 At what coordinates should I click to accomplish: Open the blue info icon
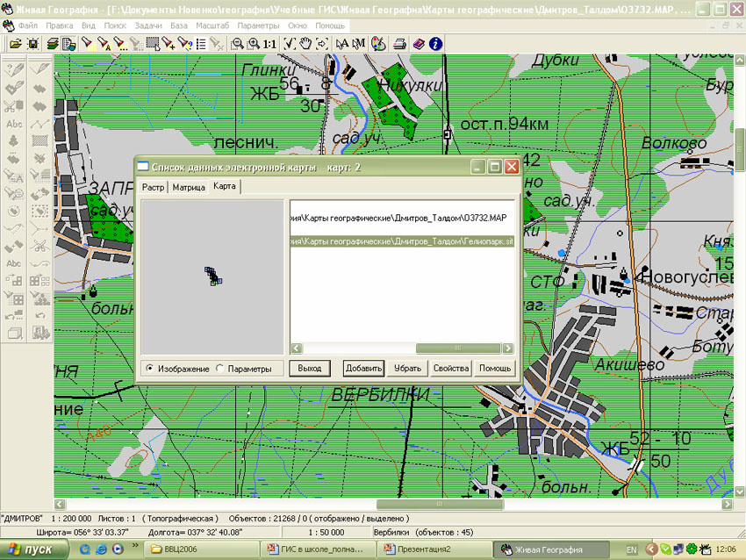[x=436, y=43]
